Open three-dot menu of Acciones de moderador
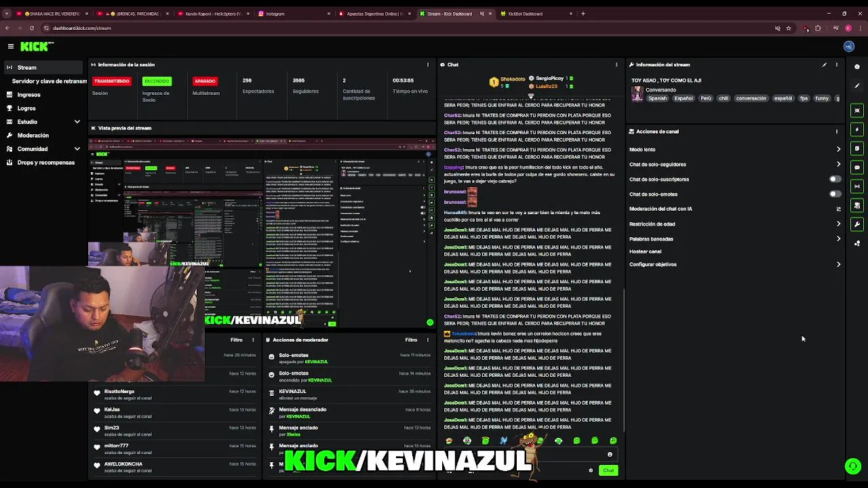 click(428, 340)
